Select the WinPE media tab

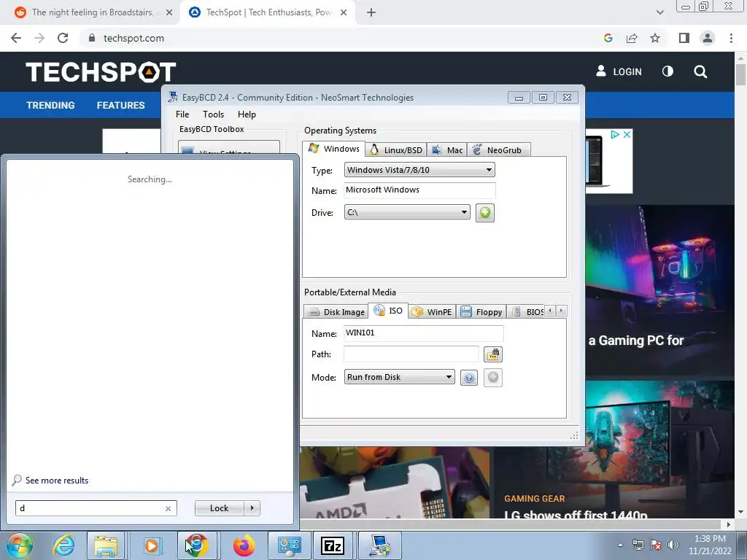432,312
